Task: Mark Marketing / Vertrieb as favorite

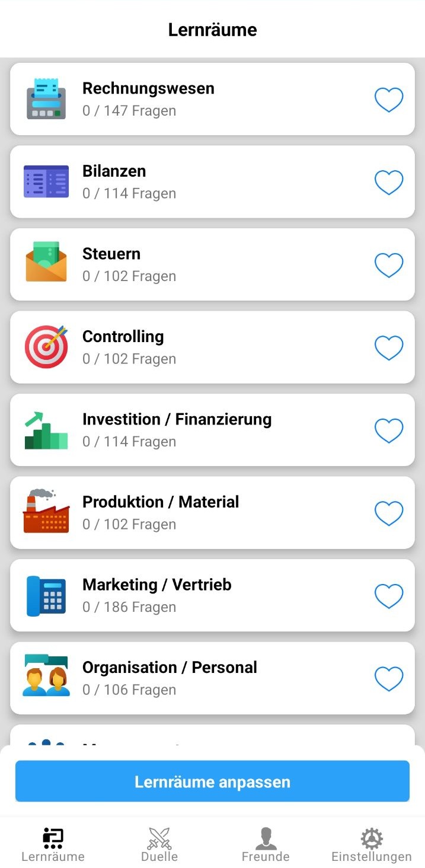Action: pyautogui.click(x=389, y=596)
